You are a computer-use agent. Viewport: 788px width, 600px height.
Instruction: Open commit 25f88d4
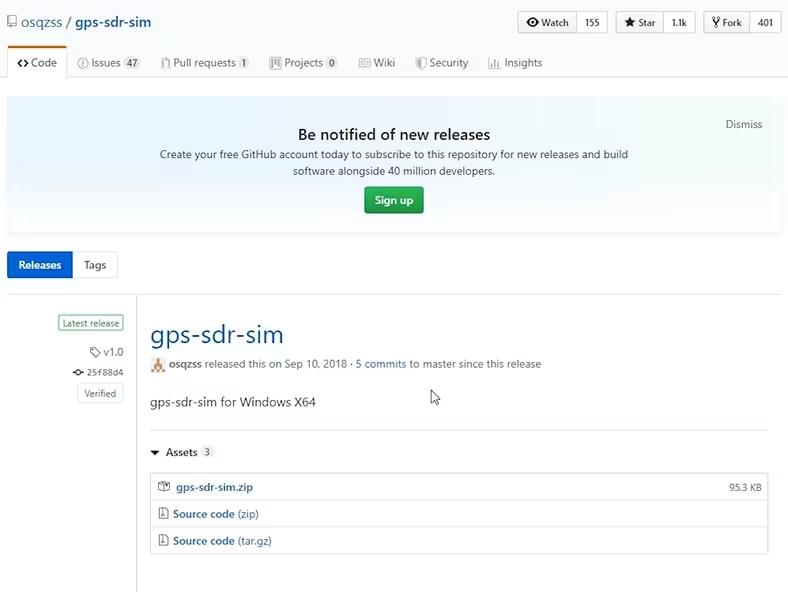coord(105,372)
